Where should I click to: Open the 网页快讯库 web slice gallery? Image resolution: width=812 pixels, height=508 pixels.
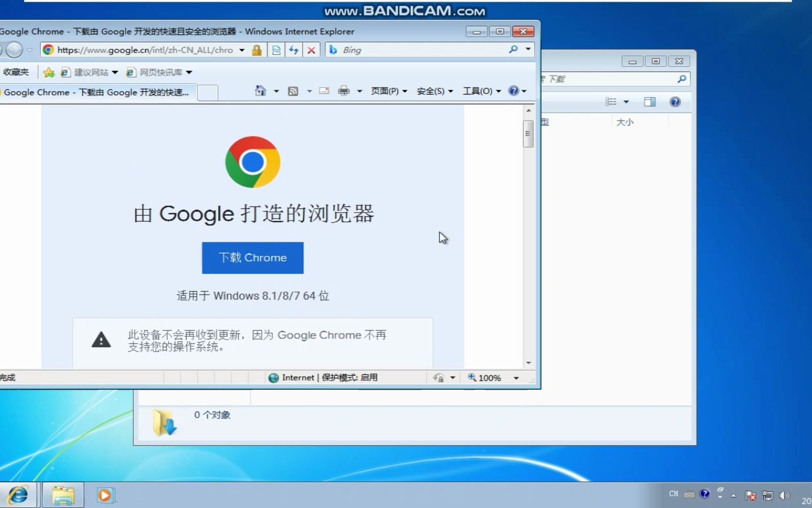click(159, 72)
